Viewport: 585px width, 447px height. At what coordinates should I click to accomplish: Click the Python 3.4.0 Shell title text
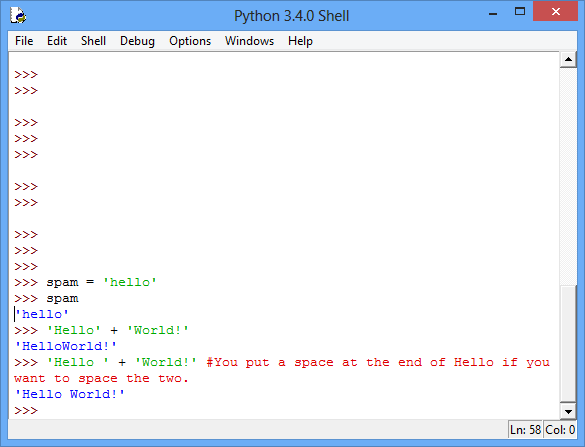pyautogui.click(x=291, y=16)
